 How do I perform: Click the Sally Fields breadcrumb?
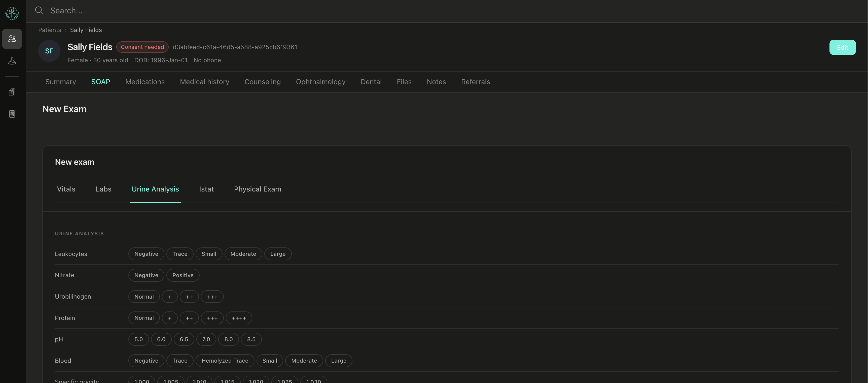click(x=86, y=30)
